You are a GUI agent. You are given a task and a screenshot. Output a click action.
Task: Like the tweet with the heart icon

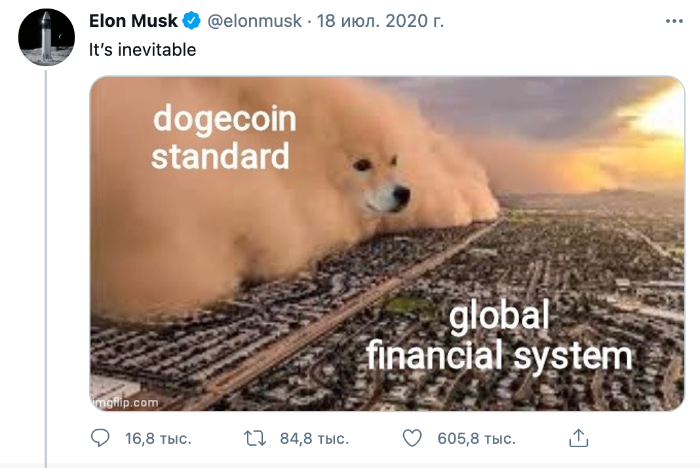coord(412,438)
